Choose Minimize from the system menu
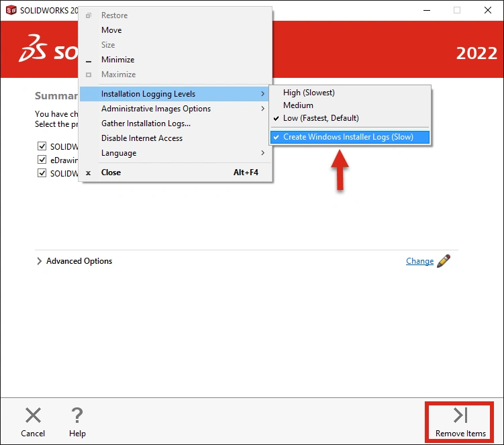The image size is (504, 445). (174, 60)
